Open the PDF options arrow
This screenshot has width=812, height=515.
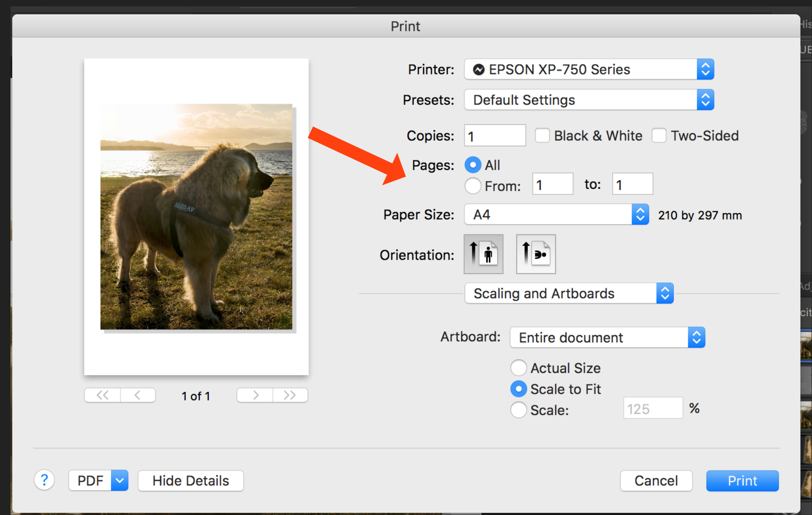120,481
